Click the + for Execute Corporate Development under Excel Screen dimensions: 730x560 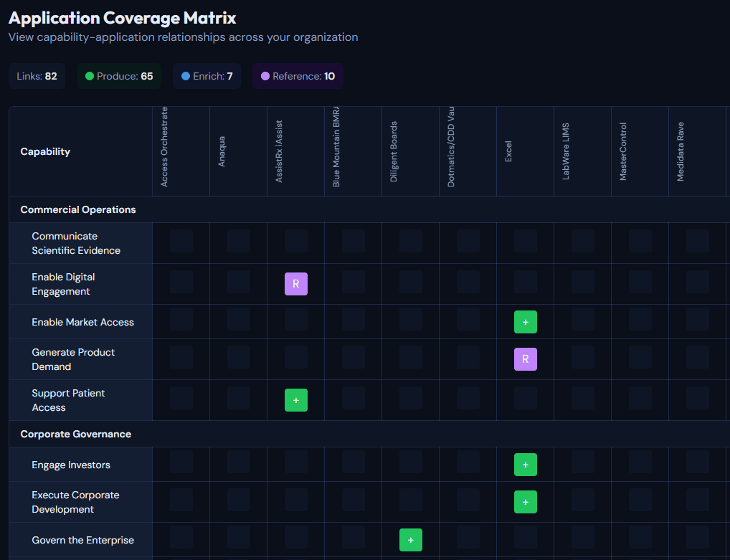click(526, 502)
